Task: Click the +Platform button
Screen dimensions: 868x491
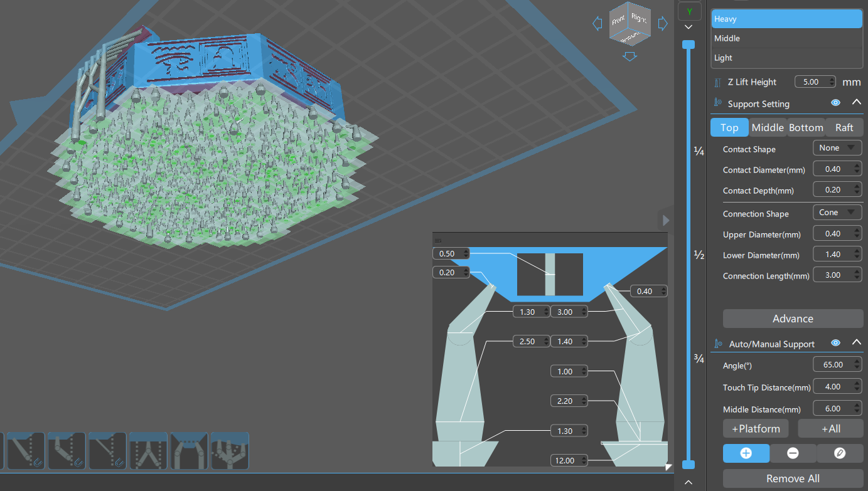Action: click(x=756, y=429)
